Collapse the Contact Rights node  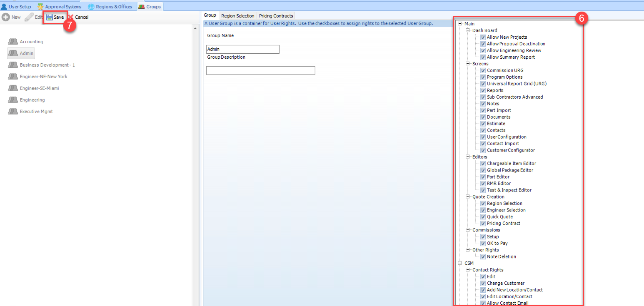tap(468, 270)
